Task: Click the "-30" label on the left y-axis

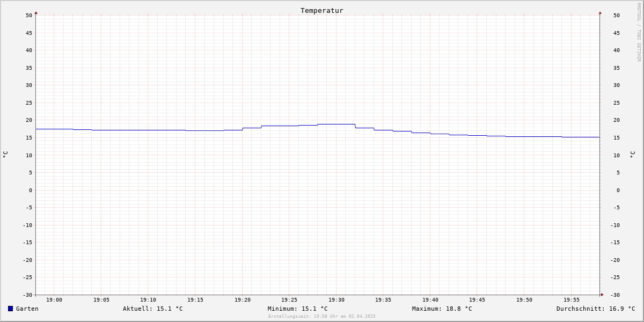Action: click(x=27, y=295)
